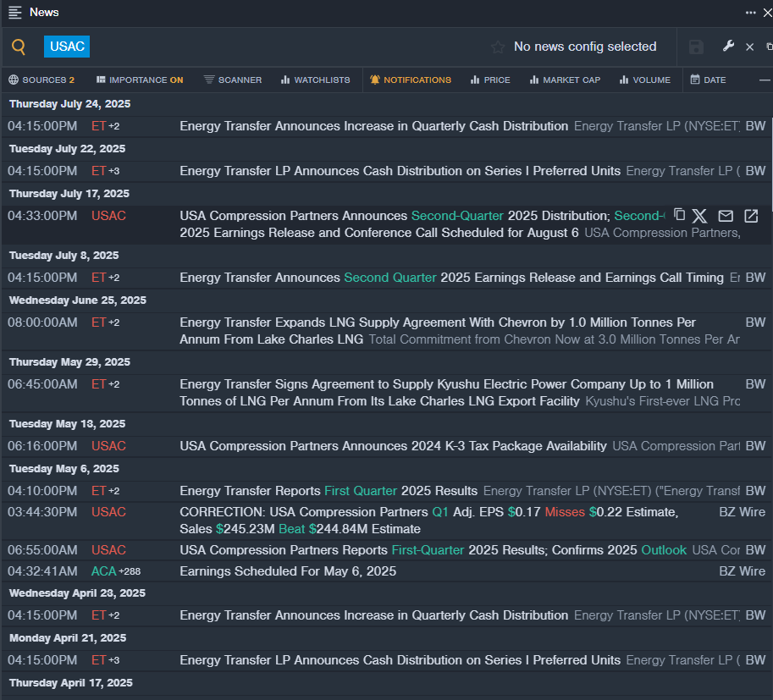The image size is (773, 700).
Task: Click BW source on July 24 row
Action: tap(755, 126)
